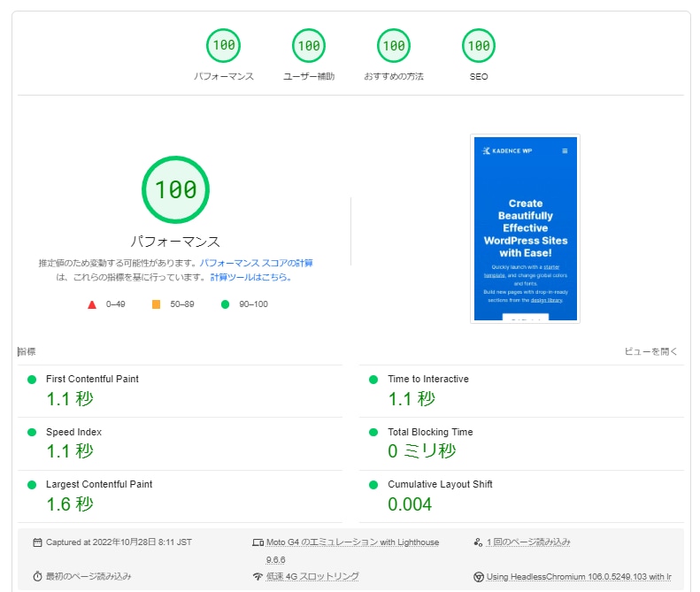Click the calendar icon beside Captured at
This screenshot has height=592, width=700.
click(x=37, y=542)
